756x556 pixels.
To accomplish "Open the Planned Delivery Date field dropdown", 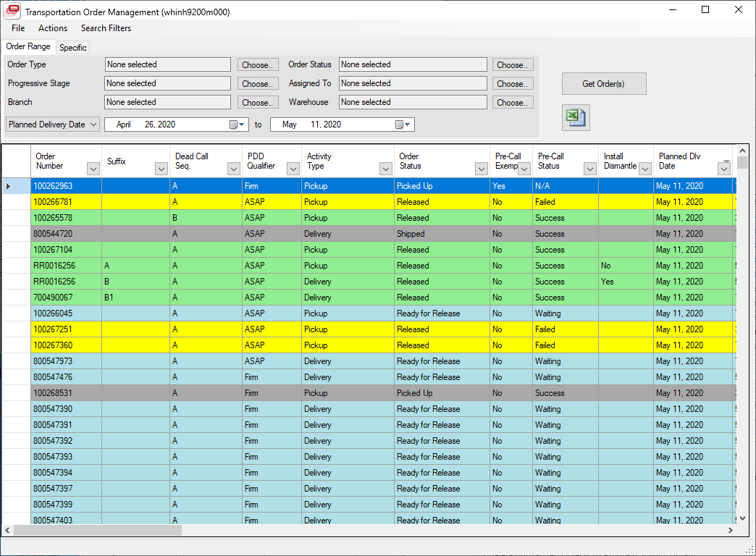I will 92,124.
